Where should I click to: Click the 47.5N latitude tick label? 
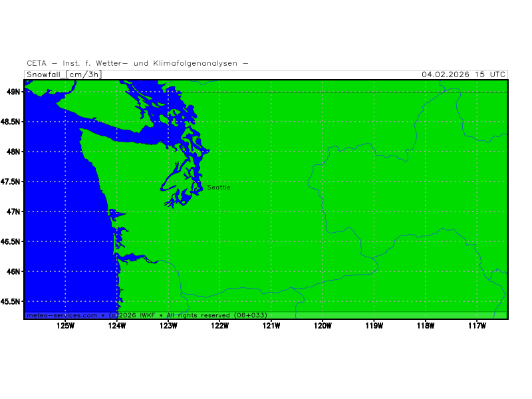tap(11, 182)
